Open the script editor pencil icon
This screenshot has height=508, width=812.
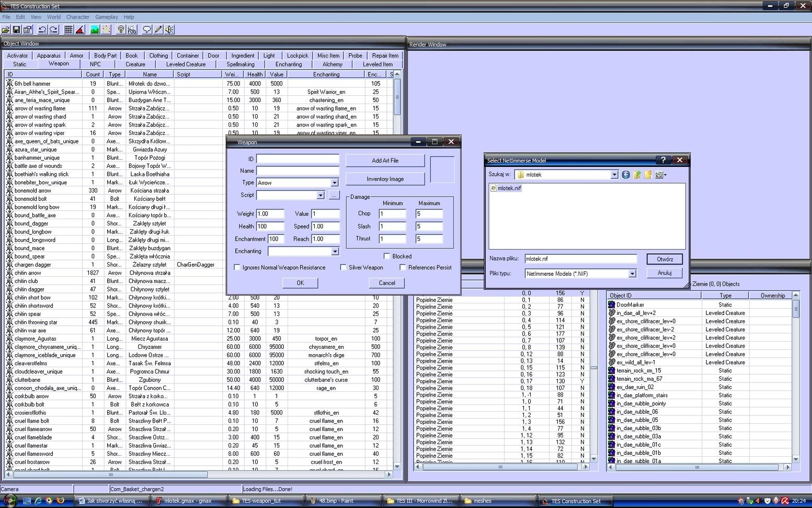click(158, 30)
